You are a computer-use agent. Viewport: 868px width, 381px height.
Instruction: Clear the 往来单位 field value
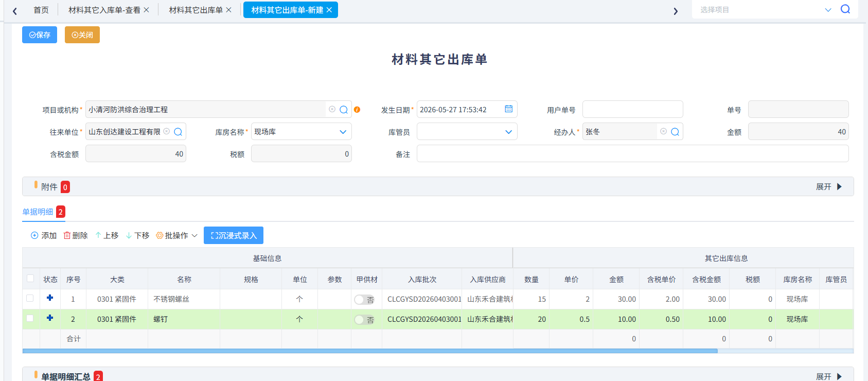166,131
